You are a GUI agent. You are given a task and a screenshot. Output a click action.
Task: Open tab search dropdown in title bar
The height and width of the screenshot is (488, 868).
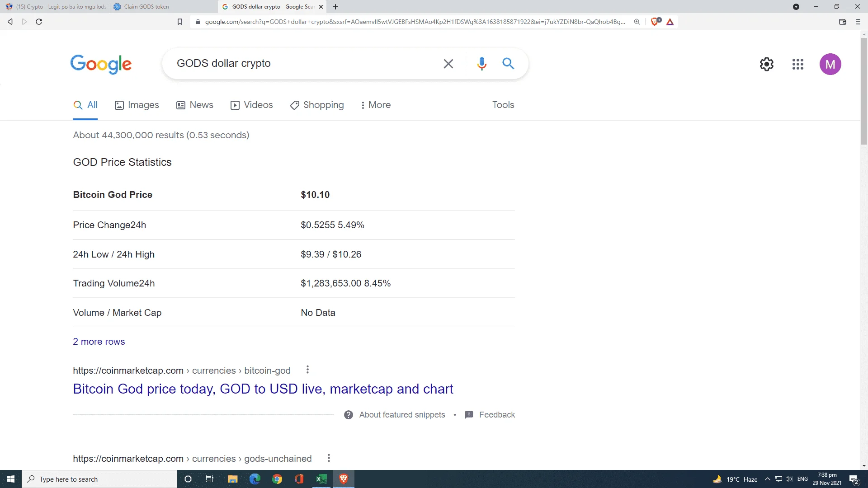[796, 7]
